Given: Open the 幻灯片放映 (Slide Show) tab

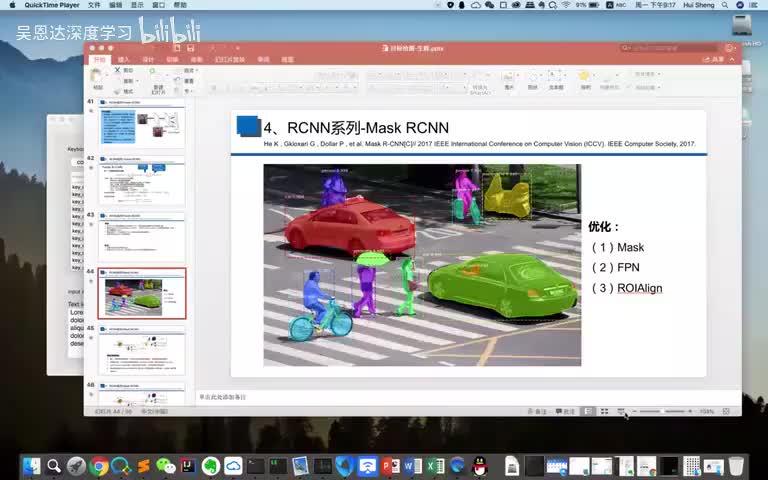Looking at the screenshot, I should pos(230,59).
